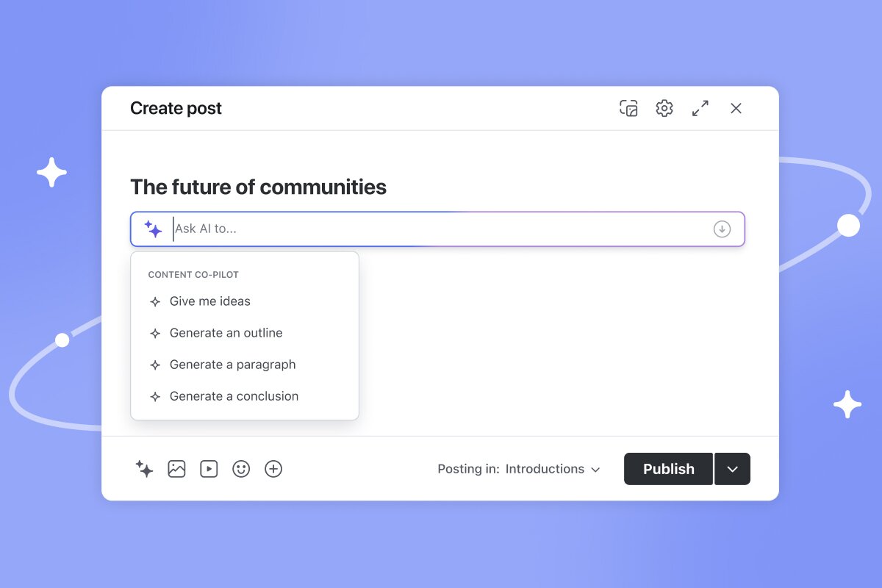Insert an image from the bottom toolbar
882x588 pixels.
pyautogui.click(x=176, y=469)
